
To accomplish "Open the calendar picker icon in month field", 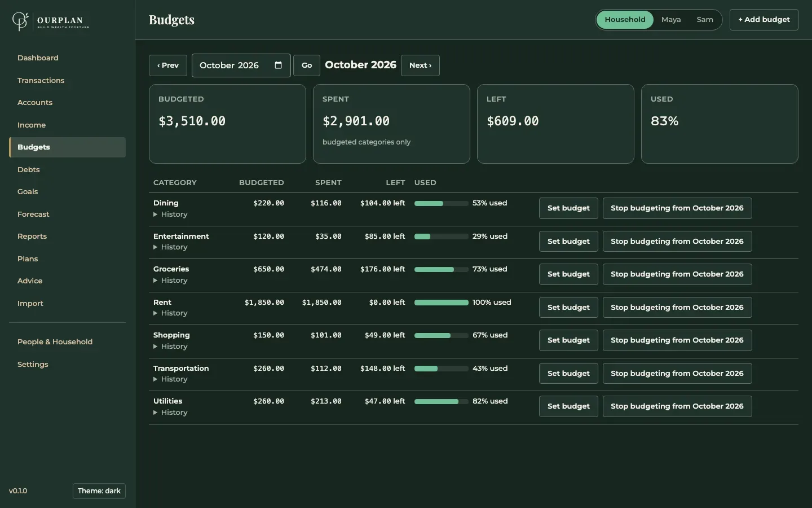I will pyautogui.click(x=278, y=65).
